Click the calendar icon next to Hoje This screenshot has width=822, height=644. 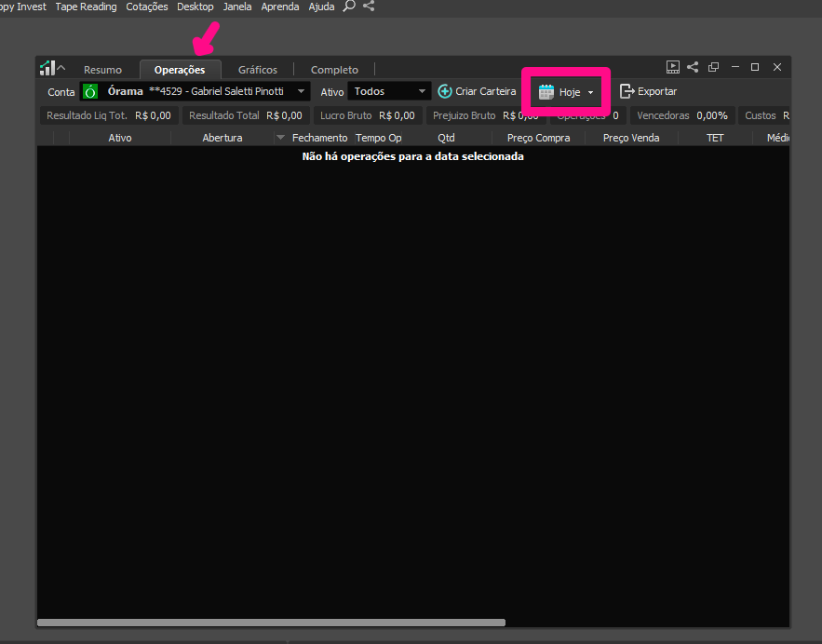(x=546, y=92)
